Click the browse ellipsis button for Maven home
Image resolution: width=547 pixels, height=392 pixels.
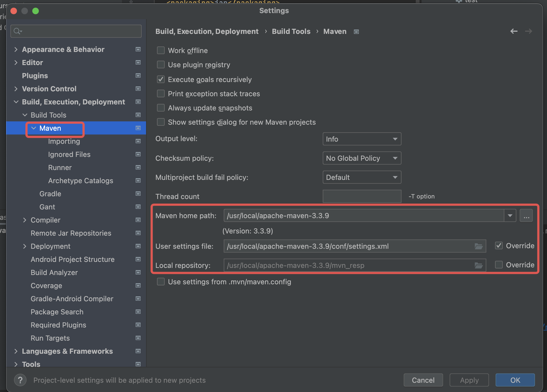pos(526,216)
